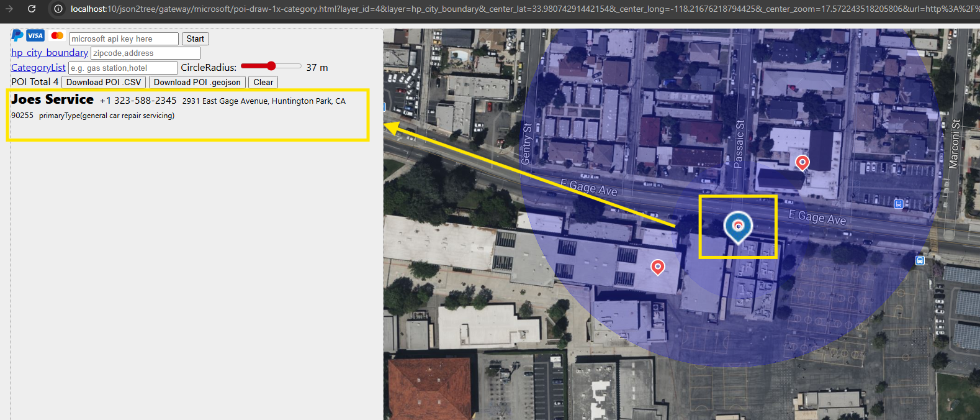Open the site information icon in address bar
Screen dimensions: 980x420
coord(58,9)
